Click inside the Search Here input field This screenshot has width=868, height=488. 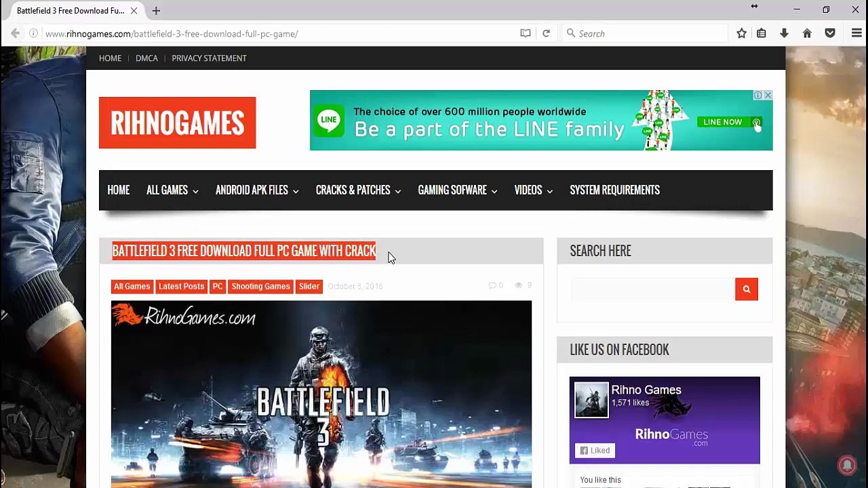(652, 289)
